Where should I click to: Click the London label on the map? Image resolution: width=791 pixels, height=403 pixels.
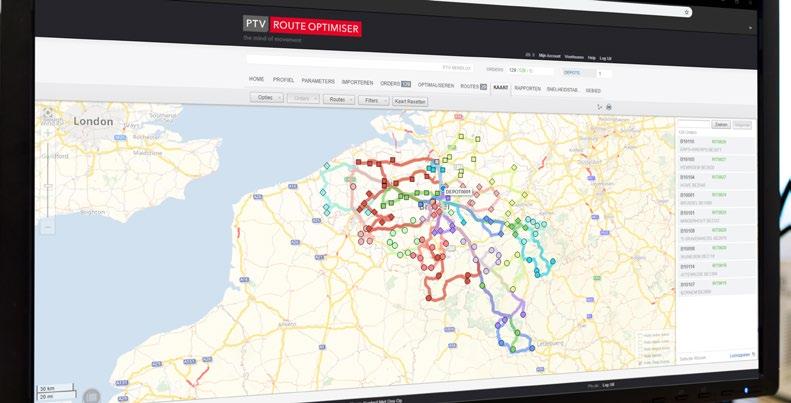click(93, 122)
